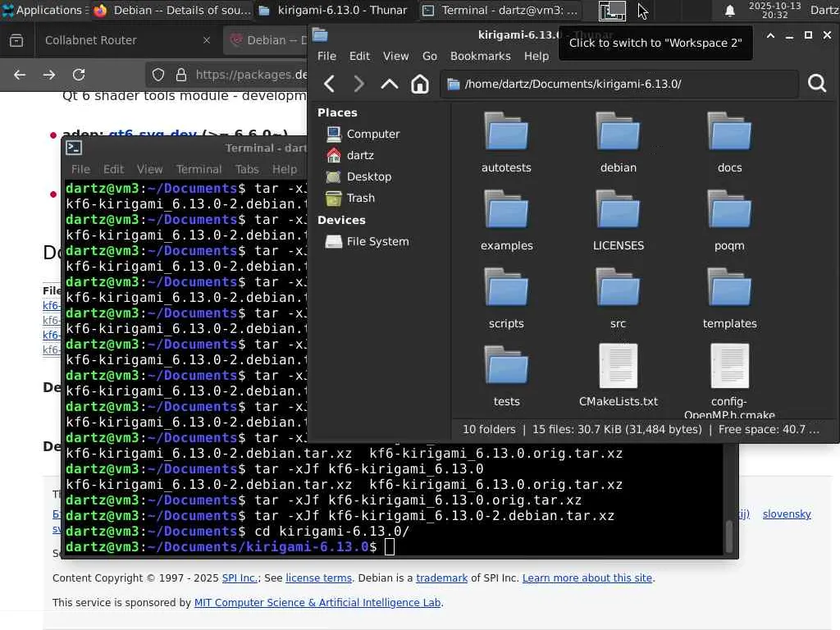
Task: Open Terminal window's Edit menu
Action: pos(113,169)
